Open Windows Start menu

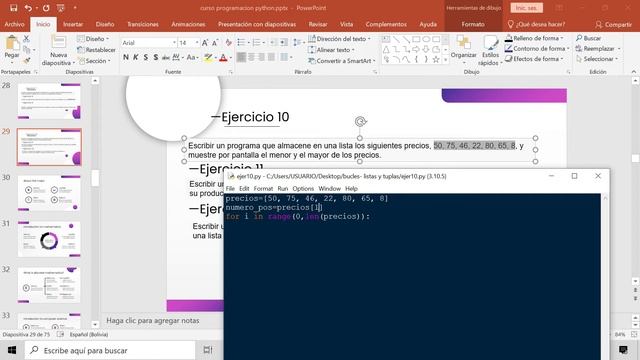pos(12,350)
